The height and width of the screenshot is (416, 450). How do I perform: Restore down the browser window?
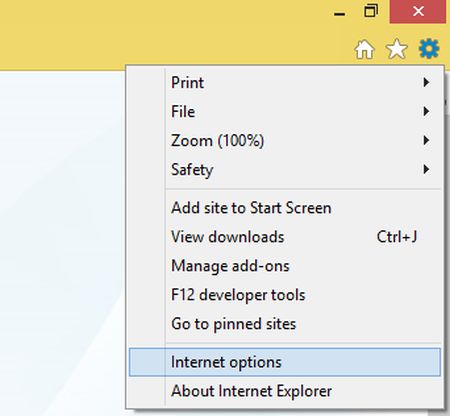[x=371, y=11]
